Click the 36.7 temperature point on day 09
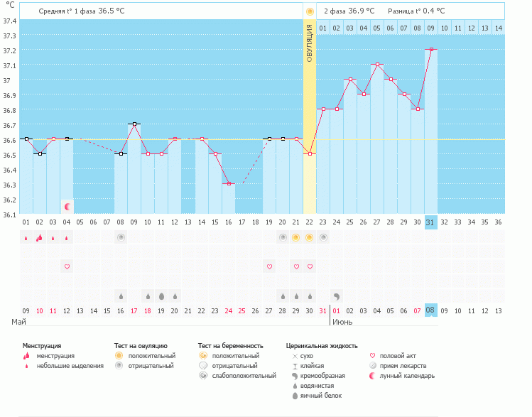Image resolution: width=532 pixels, height=417 pixels. point(134,124)
